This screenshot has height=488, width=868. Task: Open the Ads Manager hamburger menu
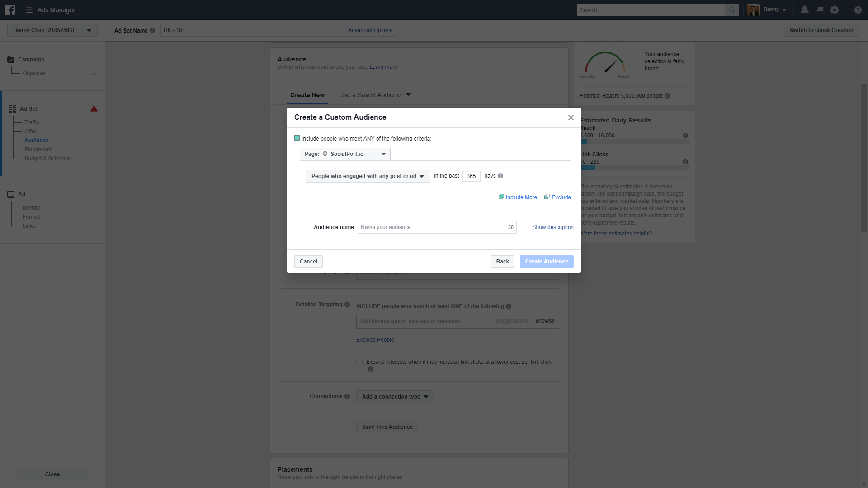point(29,10)
